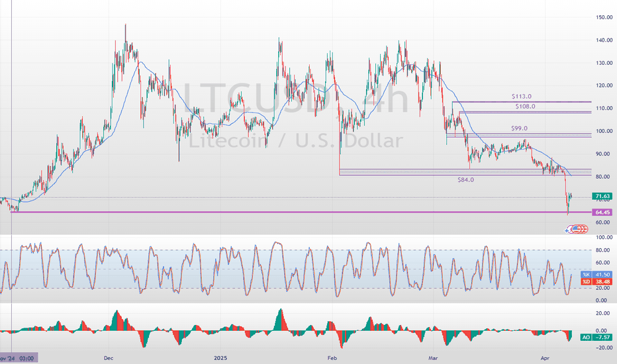This screenshot has width=617, height=364.
Task: Select the purple 64.45 price line label
Action: coord(602,212)
